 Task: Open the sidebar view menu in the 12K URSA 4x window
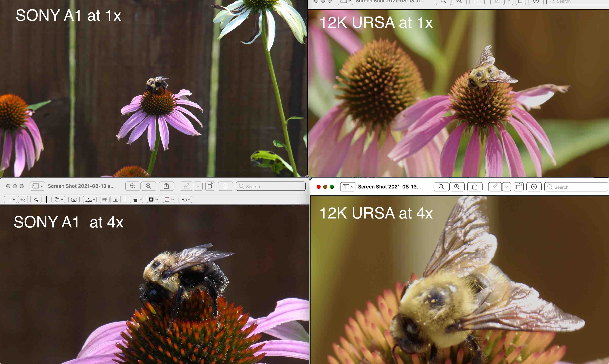pyautogui.click(x=347, y=187)
